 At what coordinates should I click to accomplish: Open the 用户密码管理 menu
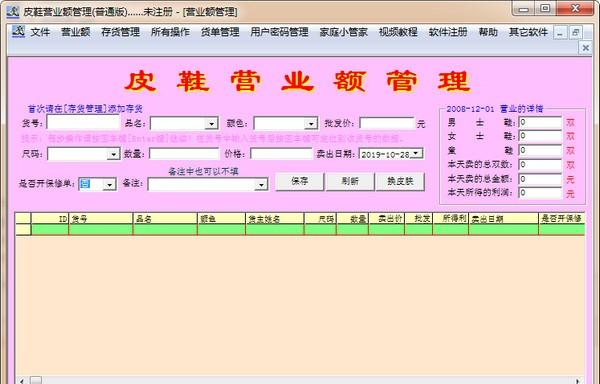click(279, 32)
